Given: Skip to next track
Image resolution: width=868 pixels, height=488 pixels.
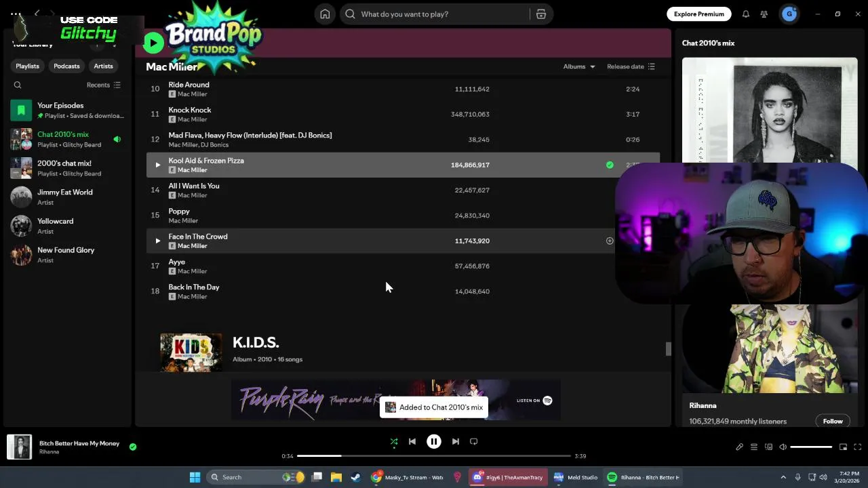Looking at the screenshot, I should click(x=456, y=442).
